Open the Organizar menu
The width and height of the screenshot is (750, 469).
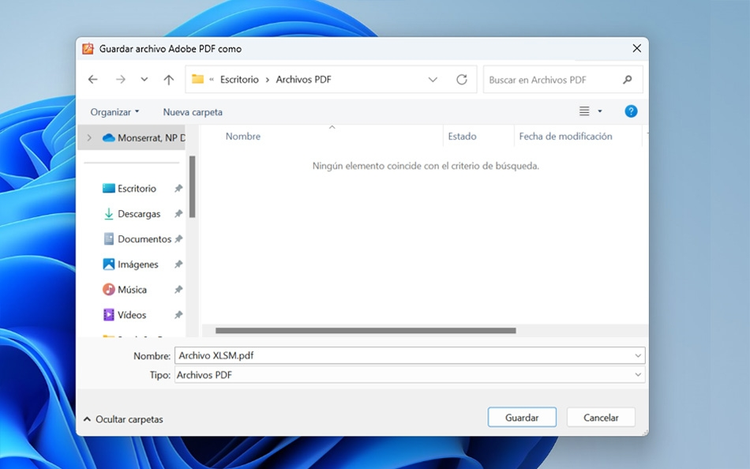click(x=114, y=112)
